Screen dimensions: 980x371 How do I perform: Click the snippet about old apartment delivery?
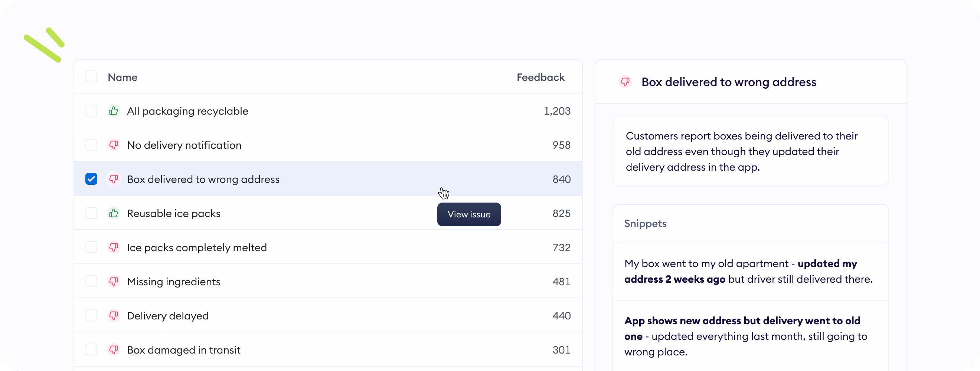click(x=748, y=272)
